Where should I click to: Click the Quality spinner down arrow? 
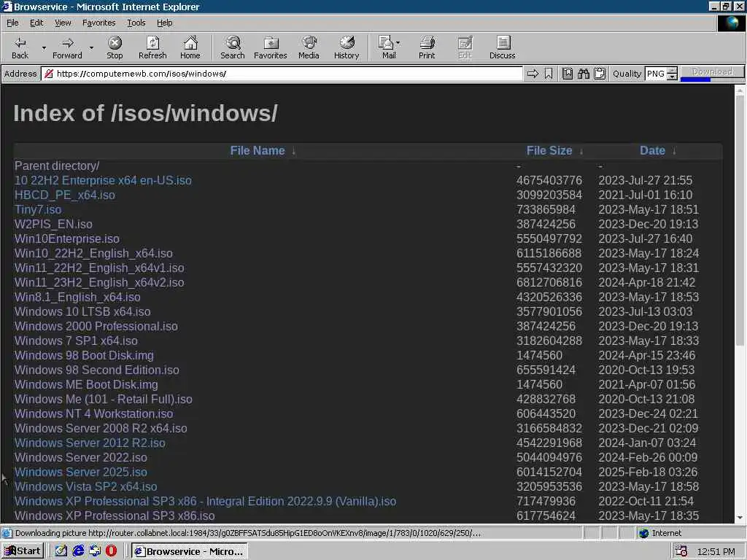[672, 77]
